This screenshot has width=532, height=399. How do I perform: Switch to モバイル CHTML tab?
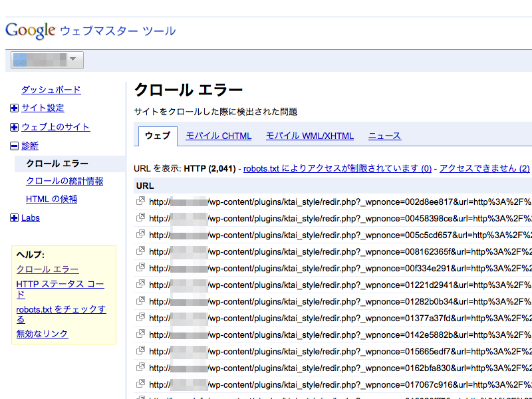[219, 136]
